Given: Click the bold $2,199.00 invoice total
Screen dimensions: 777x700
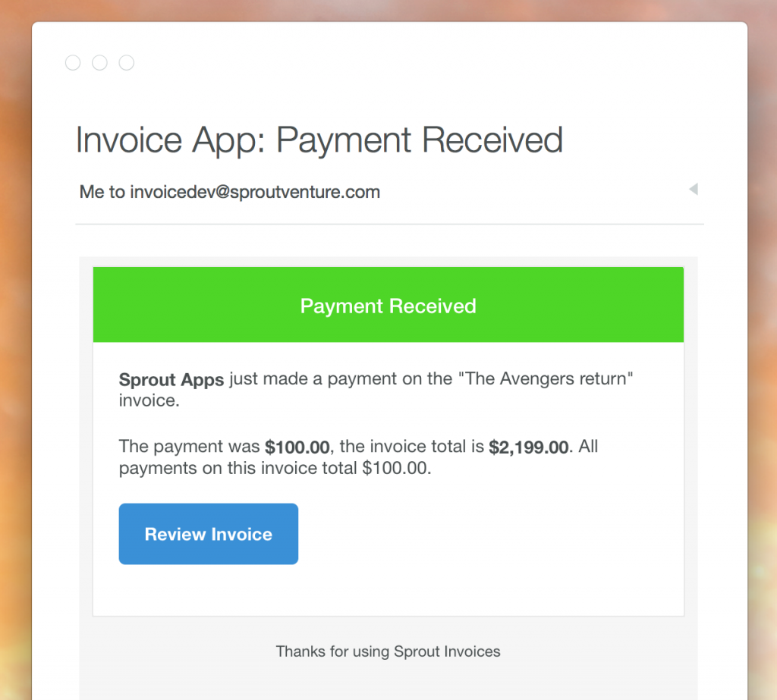Looking at the screenshot, I should (x=528, y=447).
